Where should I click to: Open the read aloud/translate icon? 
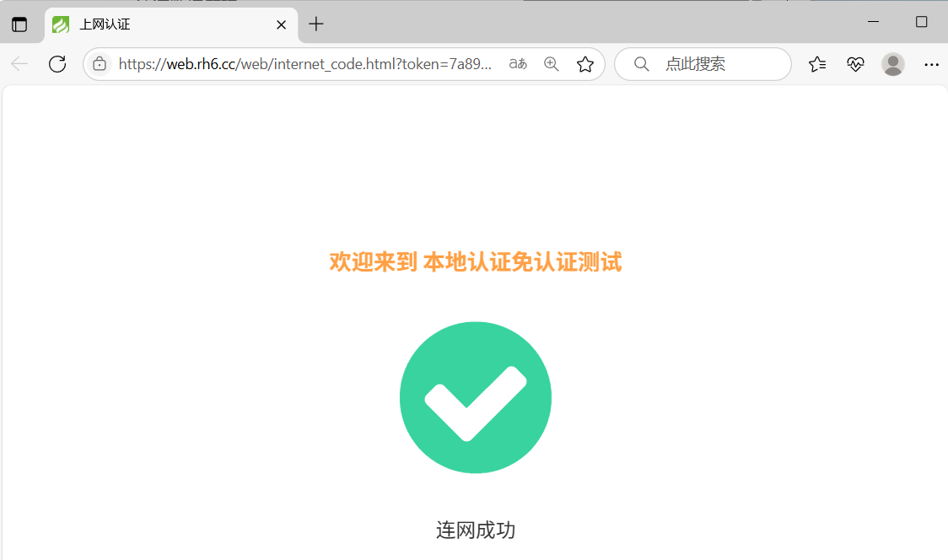pyautogui.click(x=518, y=63)
